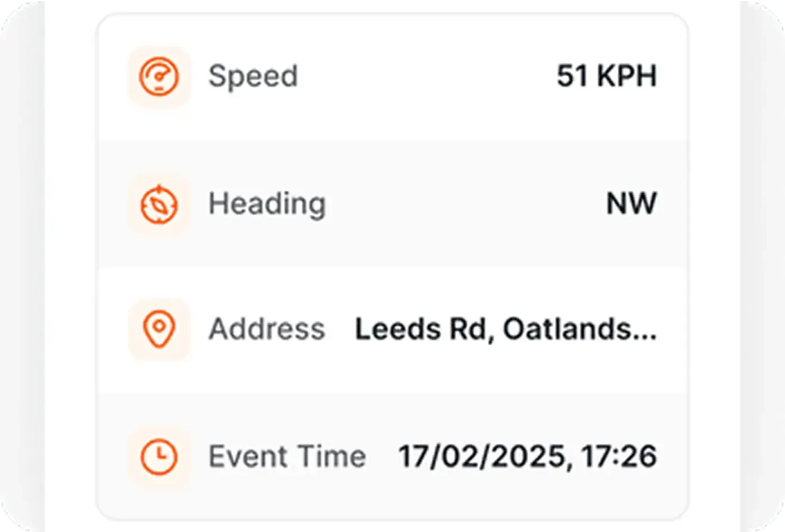Click the letter N in the NW value
Image resolution: width=785 pixels, height=532 pixels.
pyautogui.click(x=617, y=203)
